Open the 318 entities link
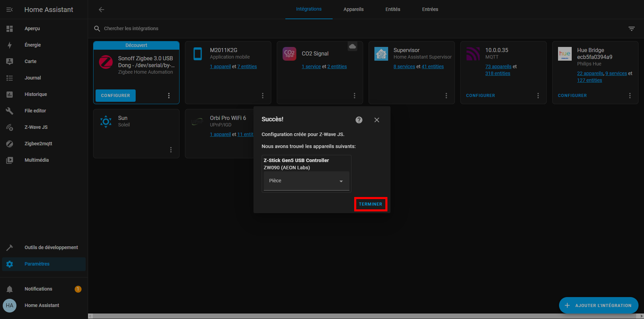The height and width of the screenshot is (319, 644). [498, 73]
